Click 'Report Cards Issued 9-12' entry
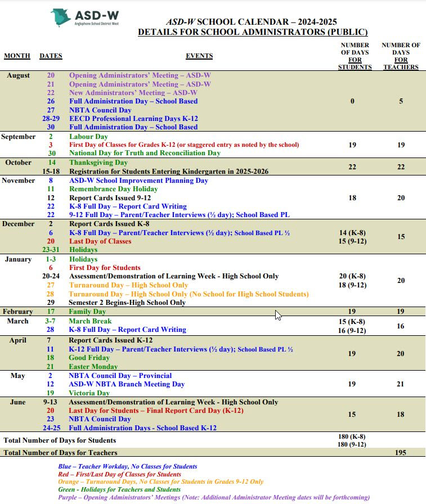 (x=110, y=197)
